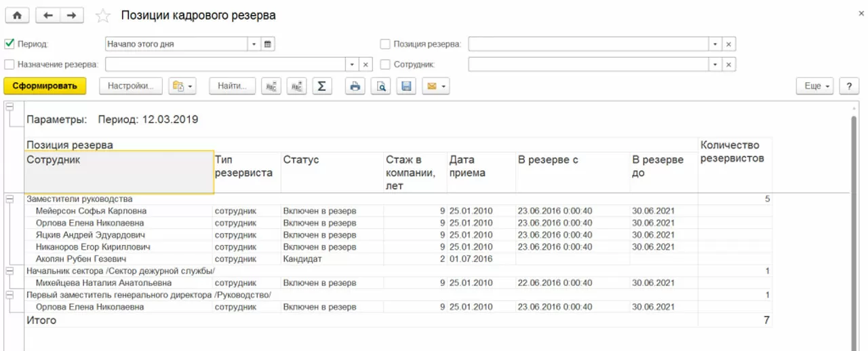Open calendar picker for the period field
This screenshot has width=868, height=351.
(268, 44)
